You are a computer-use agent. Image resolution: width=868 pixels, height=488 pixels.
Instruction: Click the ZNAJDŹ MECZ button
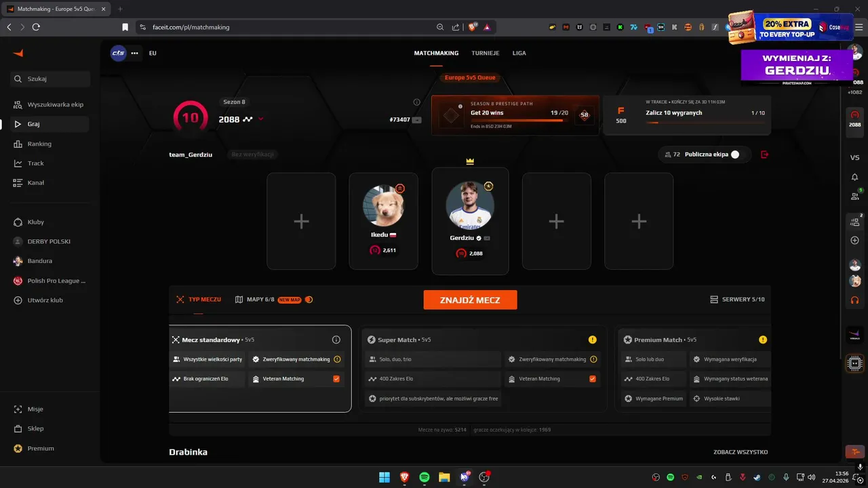(x=470, y=300)
